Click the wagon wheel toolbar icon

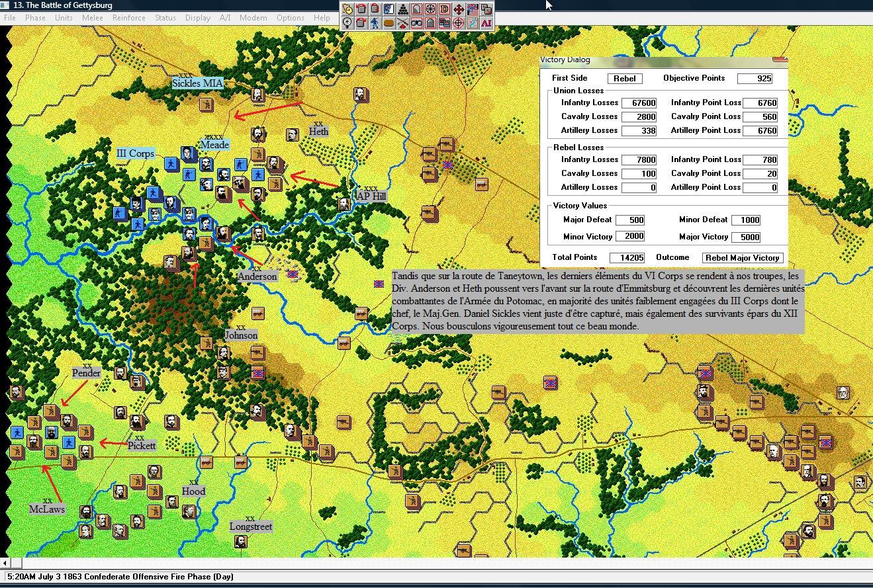coord(430,9)
